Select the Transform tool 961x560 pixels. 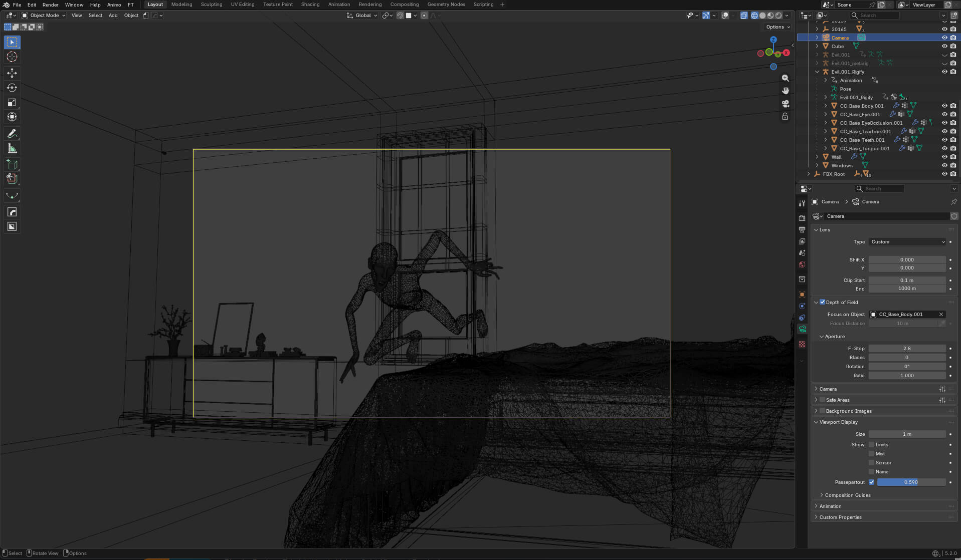[12, 117]
